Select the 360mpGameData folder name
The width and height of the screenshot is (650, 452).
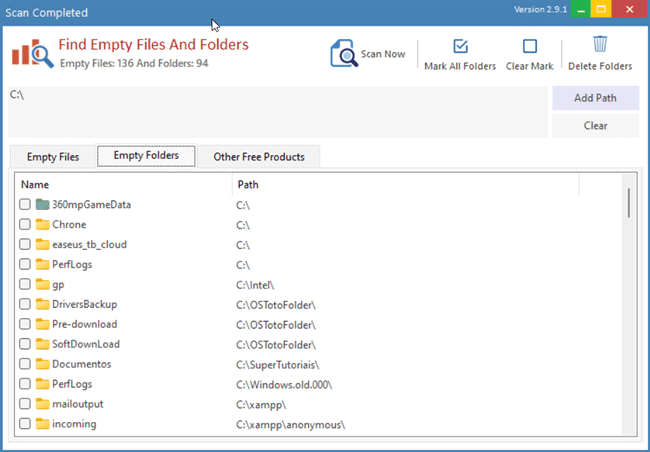pos(91,204)
